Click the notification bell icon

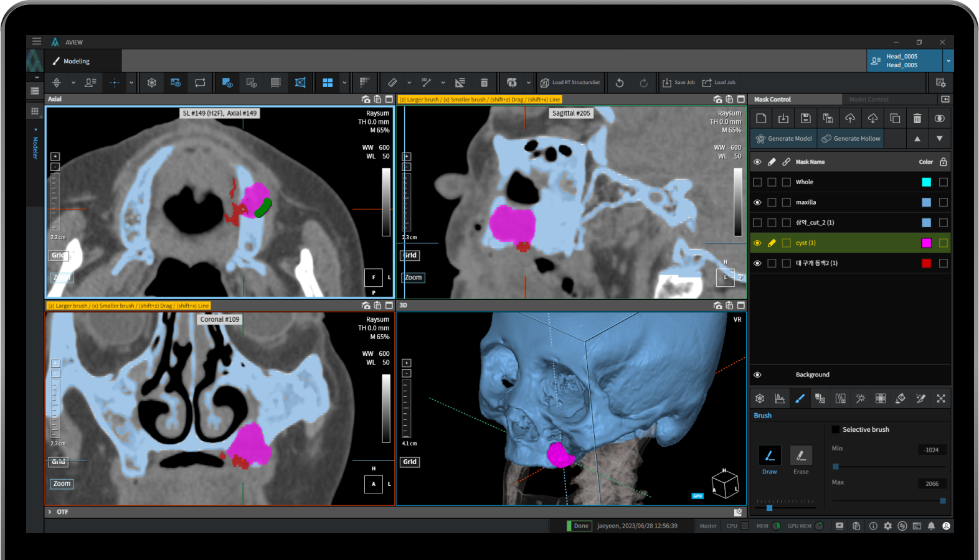point(931,526)
